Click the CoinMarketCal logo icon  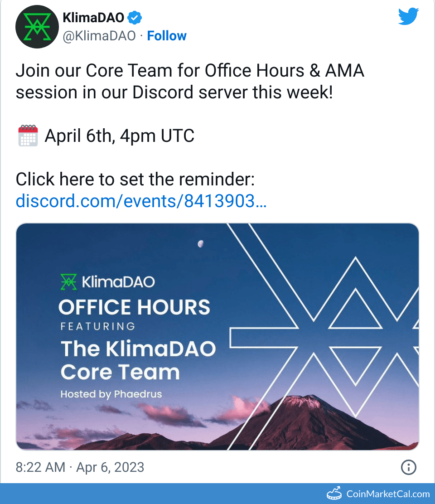click(x=334, y=494)
